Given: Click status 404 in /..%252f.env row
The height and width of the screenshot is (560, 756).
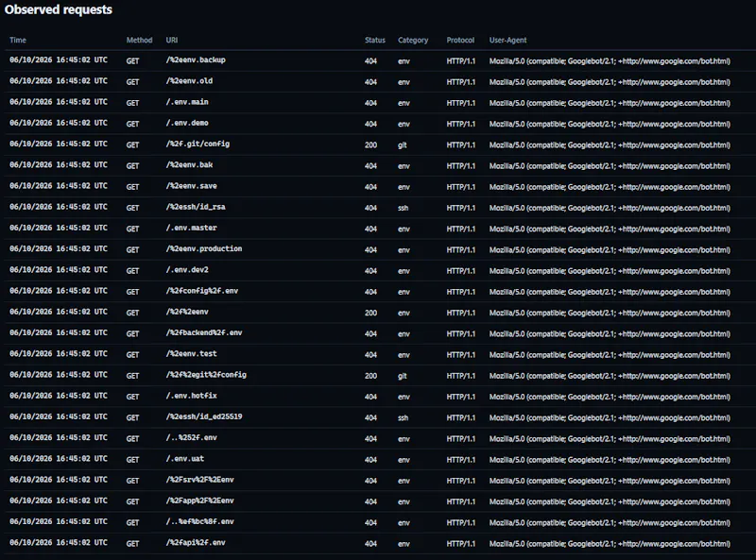Looking at the screenshot, I should pos(370,439).
